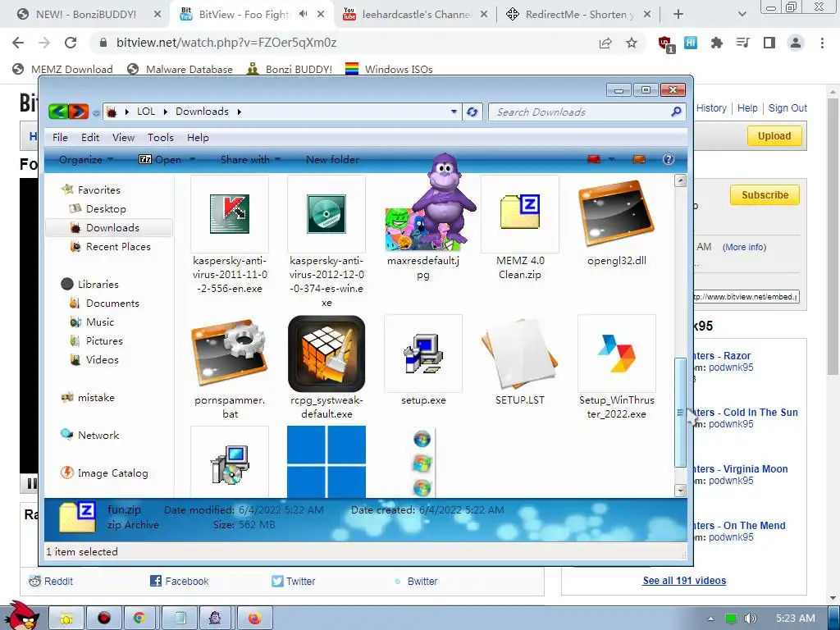Select Desktop in Favorites sidebar
Screen dimensions: 840x630
click(106, 209)
